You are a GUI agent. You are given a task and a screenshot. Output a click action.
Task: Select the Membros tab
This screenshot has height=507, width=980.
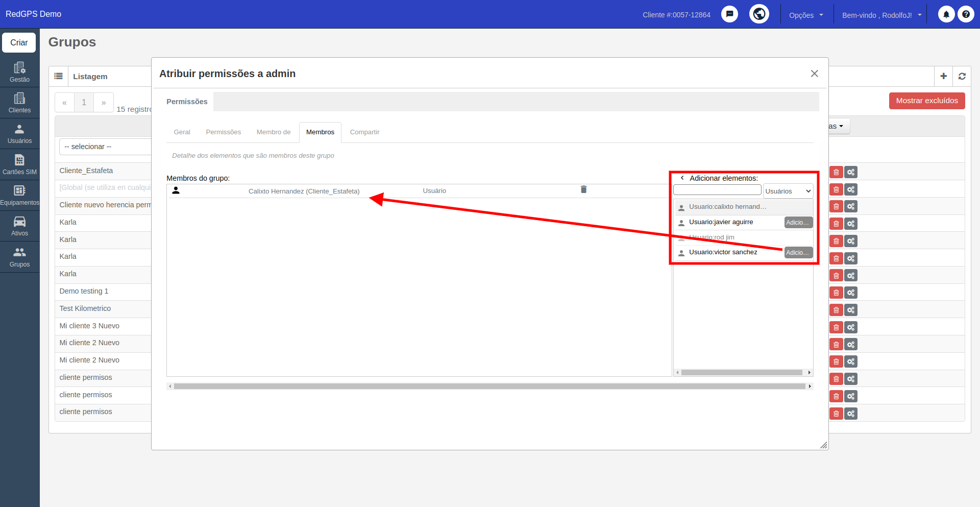[x=320, y=132]
